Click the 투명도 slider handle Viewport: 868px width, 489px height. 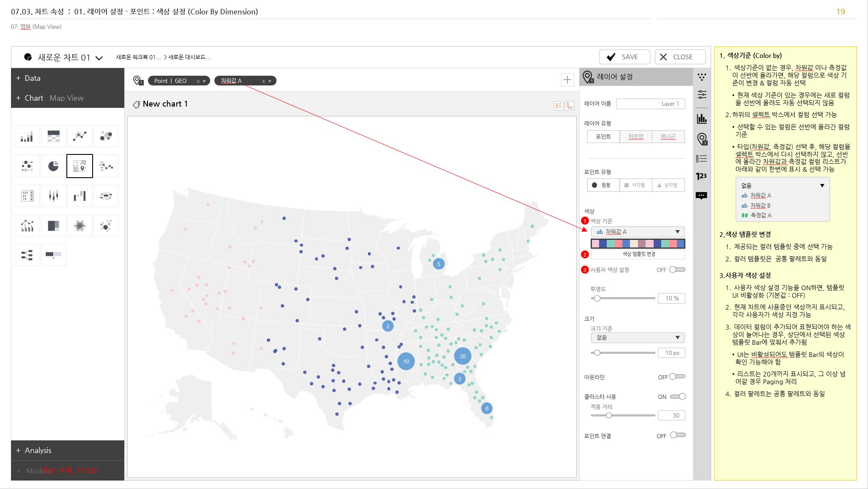pos(597,298)
